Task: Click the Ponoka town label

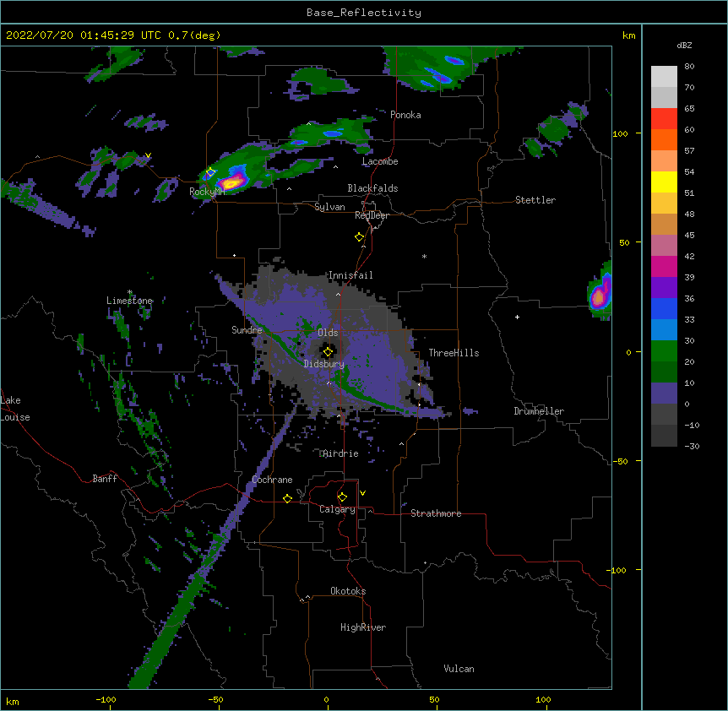Action: pos(405,115)
